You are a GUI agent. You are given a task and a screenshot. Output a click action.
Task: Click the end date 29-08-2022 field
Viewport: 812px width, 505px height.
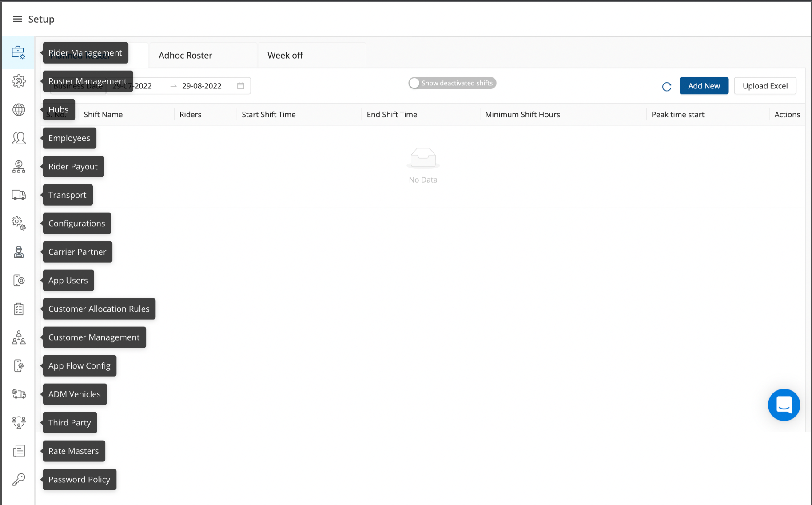click(x=202, y=86)
